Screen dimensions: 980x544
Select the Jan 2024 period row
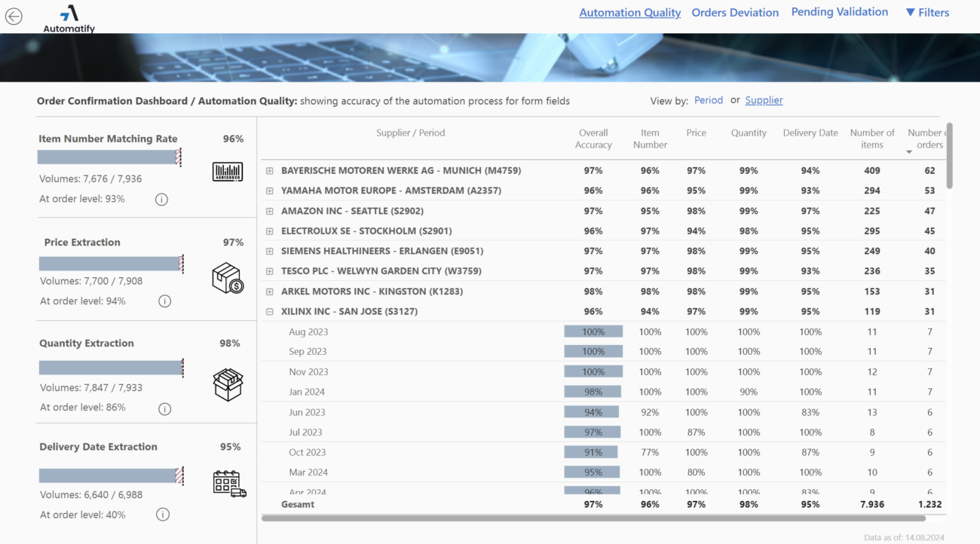[603, 392]
